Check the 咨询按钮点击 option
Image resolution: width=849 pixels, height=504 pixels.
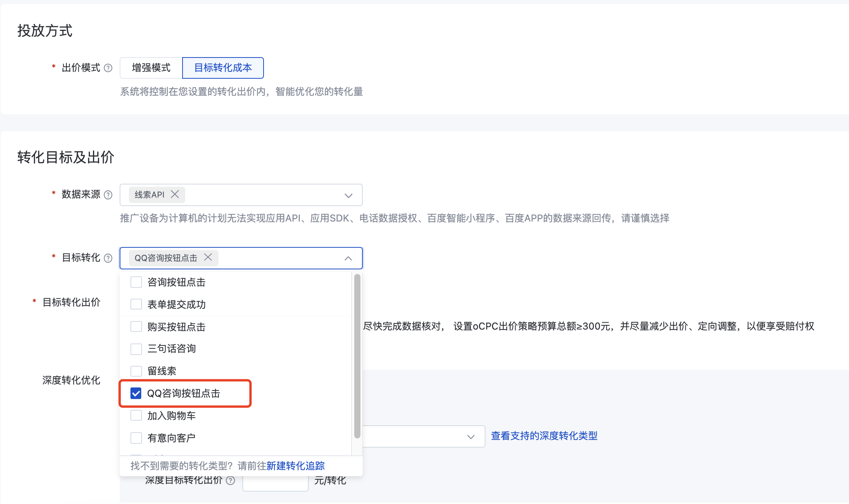pyautogui.click(x=136, y=282)
